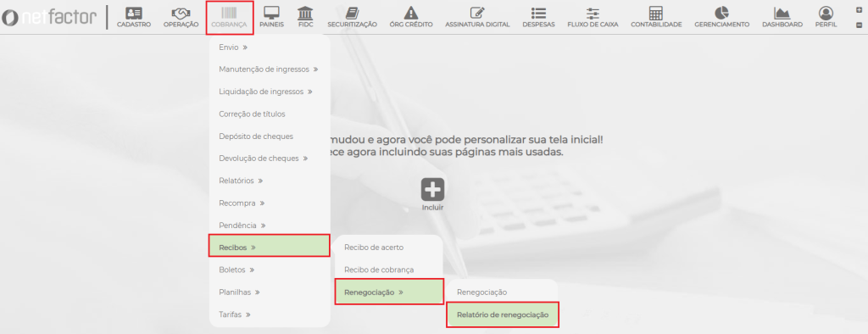Click the small plus icon beside Perfil

[x=859, y=10]
